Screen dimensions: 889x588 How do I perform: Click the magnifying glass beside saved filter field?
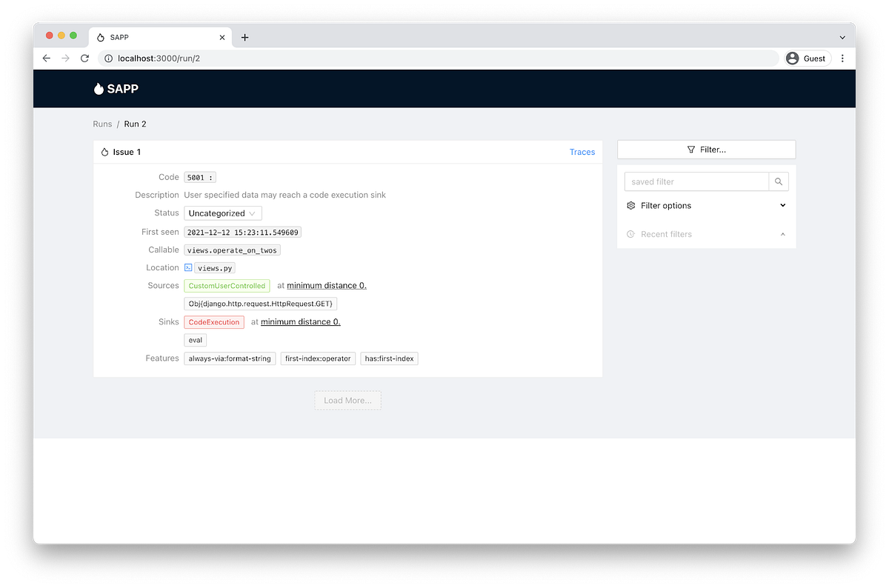coord(779,181)
